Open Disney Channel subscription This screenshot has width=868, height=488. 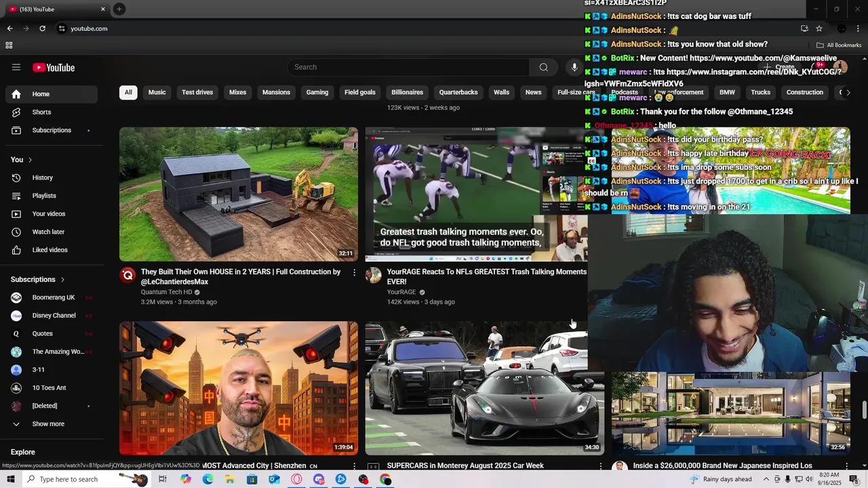[52, 315]
